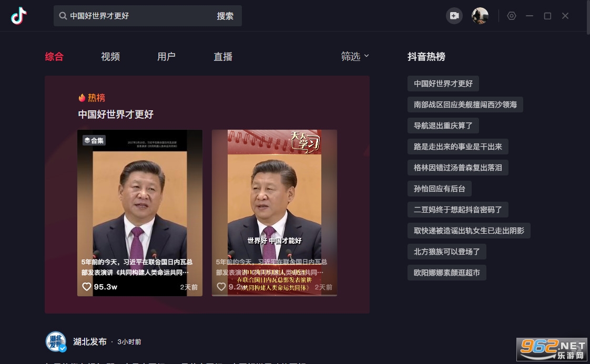Image resolution: width=590 pixels, height=364 pixels.
Task: Click the Douyin logo icon
Action: click(18, 16)
